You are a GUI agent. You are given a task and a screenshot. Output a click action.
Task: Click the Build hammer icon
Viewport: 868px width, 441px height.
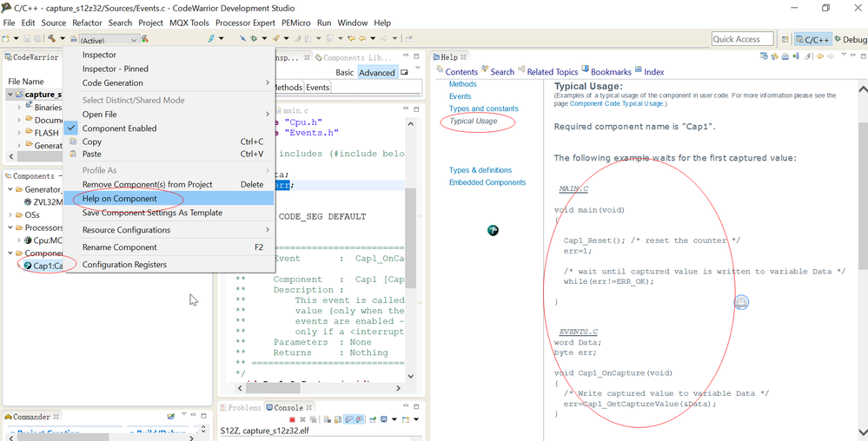51,38
